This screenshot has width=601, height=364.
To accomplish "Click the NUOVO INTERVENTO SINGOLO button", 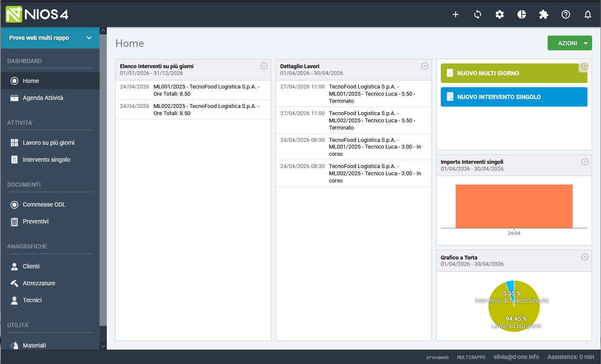I will click(x=514, y=97).
